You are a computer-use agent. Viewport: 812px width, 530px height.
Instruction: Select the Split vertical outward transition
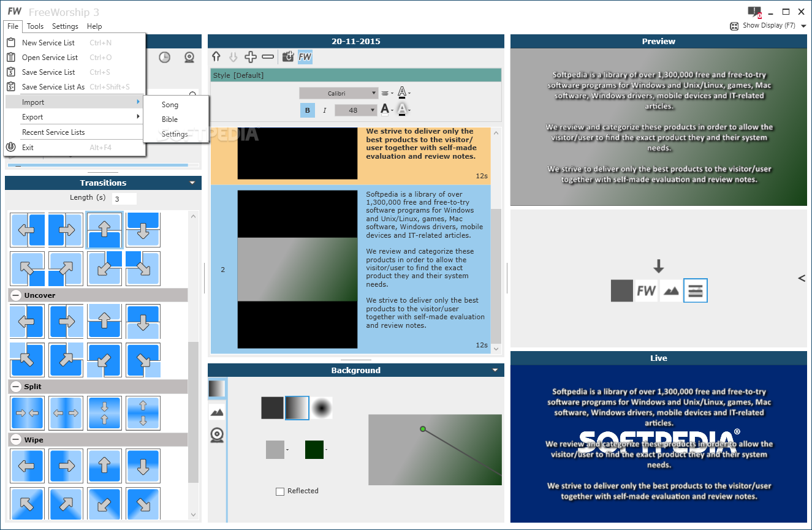point(143,413)
